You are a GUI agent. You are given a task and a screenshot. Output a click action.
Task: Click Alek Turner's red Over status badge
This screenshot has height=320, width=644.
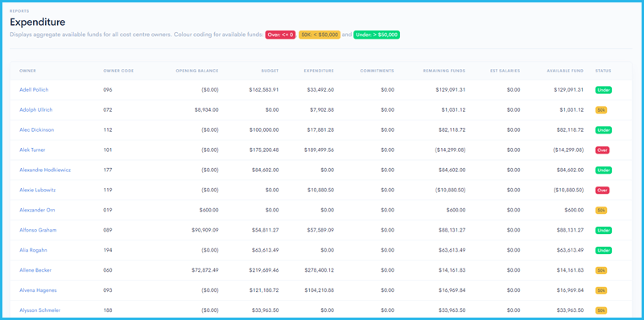click(602, 150)
